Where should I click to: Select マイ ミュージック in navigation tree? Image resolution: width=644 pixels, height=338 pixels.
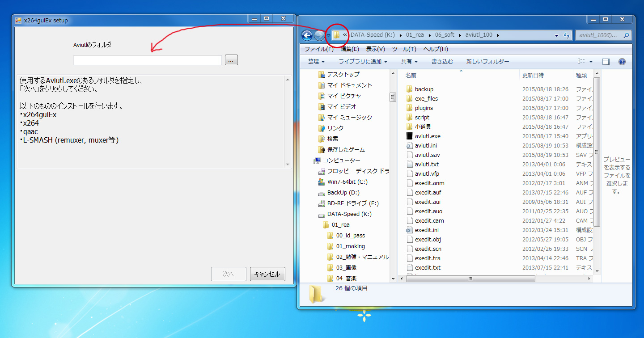pyautogui.click(x=349, y=117)
